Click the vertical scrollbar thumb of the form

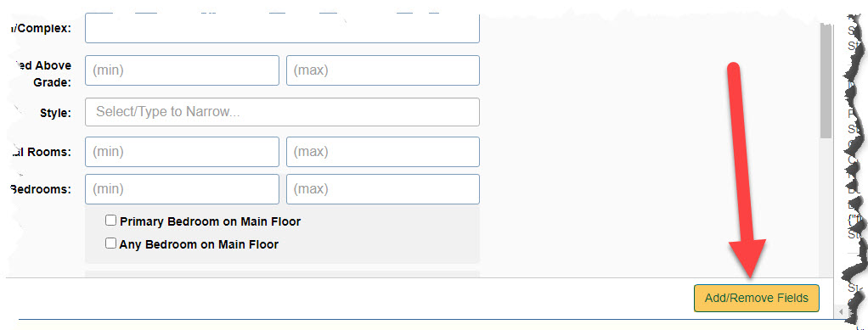[826, 80]
